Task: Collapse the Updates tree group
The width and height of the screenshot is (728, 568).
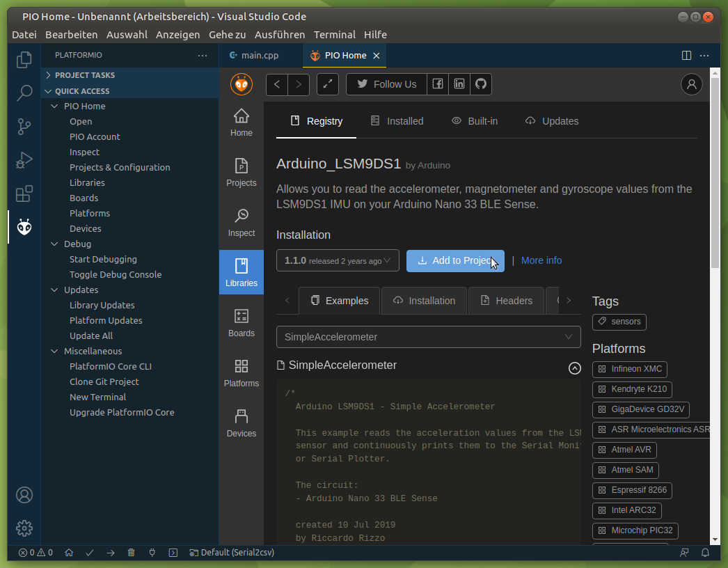Action: click(54, 290)
